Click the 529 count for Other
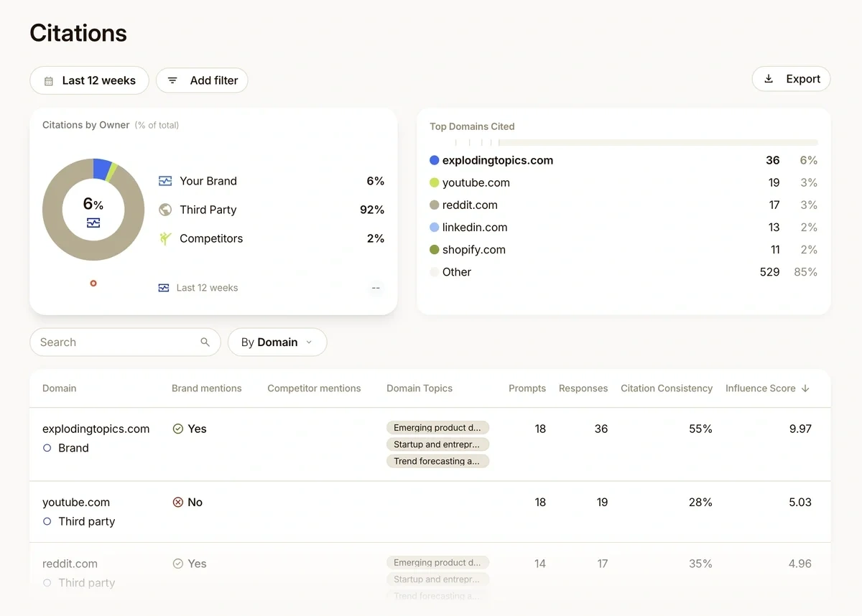This screenshot has height=616, width=862. tap(770, 272)
